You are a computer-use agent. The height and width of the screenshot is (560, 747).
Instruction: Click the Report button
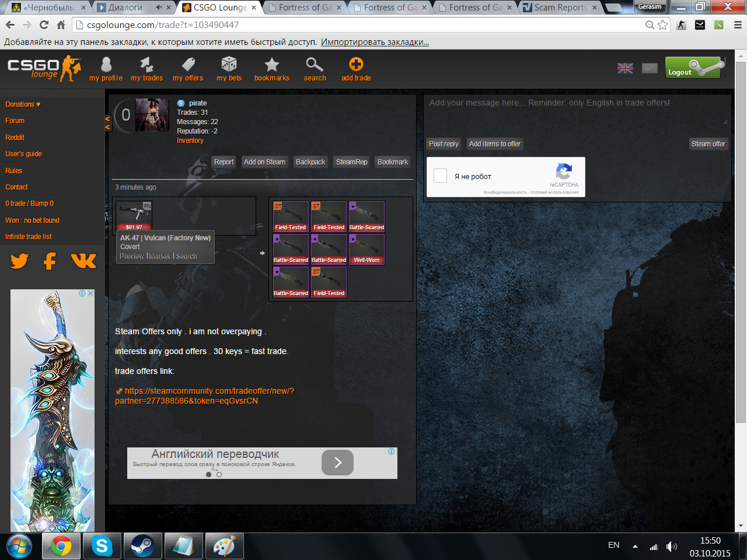(224, 162)
